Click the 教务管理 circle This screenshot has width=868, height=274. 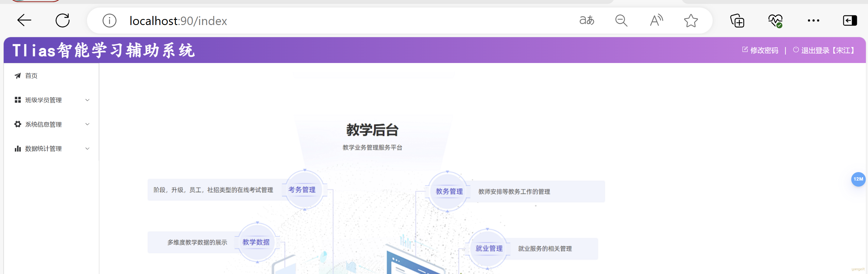(448, 191)
